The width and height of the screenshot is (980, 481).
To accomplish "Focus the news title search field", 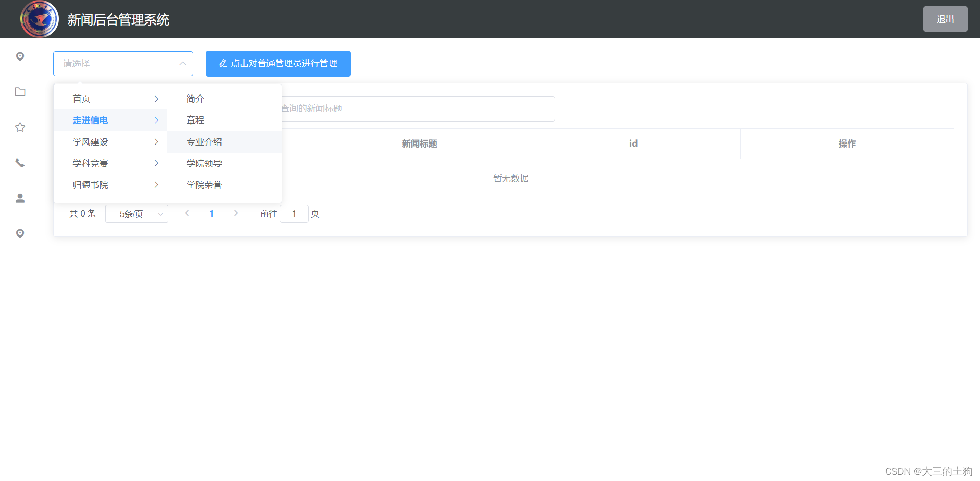I will click(x=418, y=109).
